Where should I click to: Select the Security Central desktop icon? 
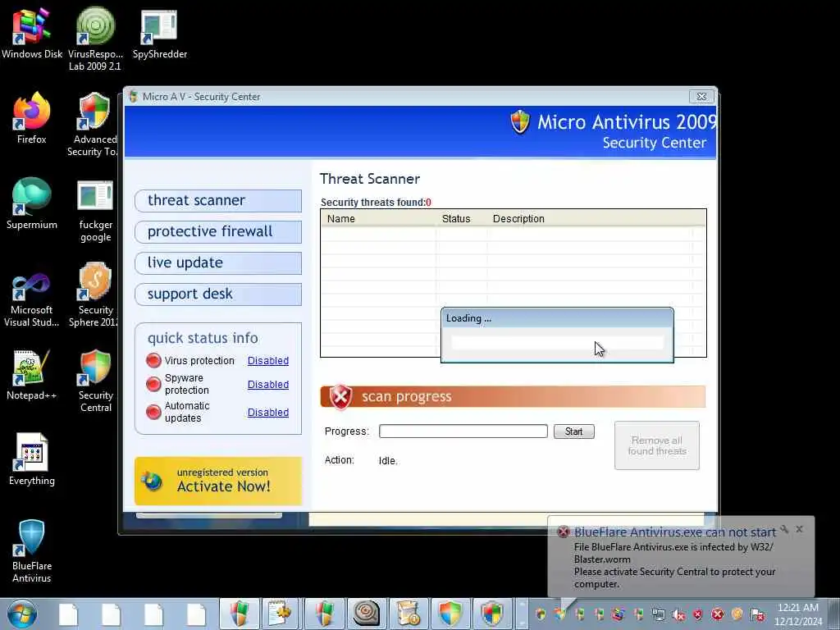pos(95,381)
